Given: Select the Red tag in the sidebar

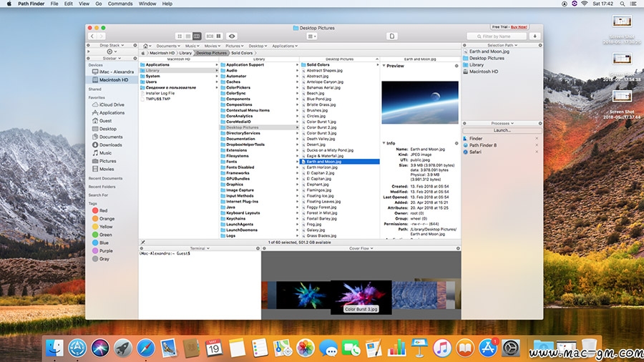Looking at the screenshot, I should (x=103, y=210).
